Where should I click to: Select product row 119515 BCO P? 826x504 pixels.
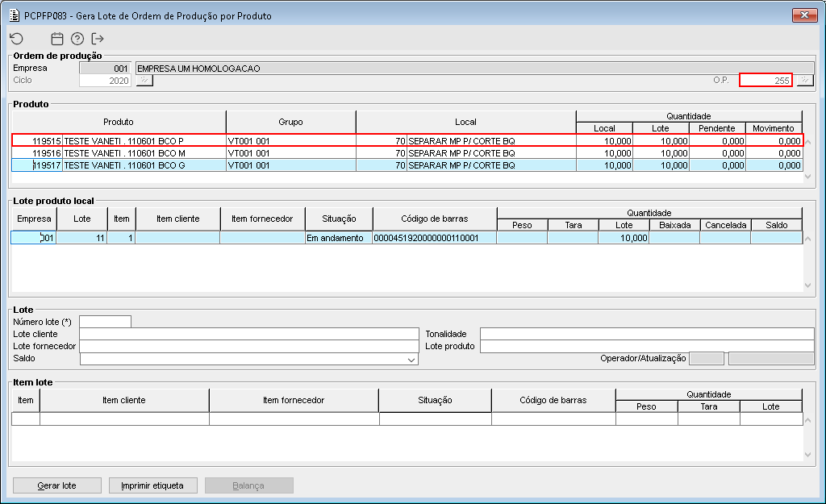point(407,140)
